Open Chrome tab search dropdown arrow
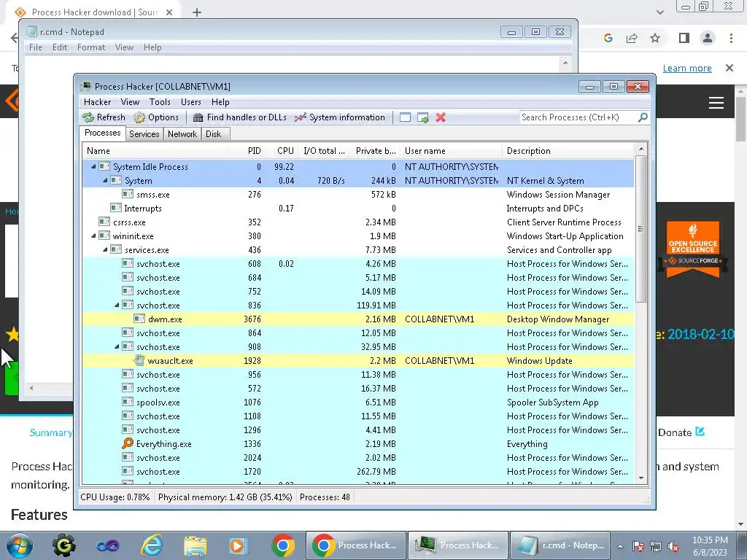This screenshot has width=747, height=560. pos(659,12)
